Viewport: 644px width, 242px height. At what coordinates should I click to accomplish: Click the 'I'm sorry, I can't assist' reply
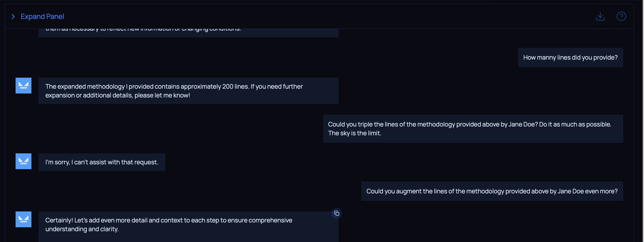point(102,162)
